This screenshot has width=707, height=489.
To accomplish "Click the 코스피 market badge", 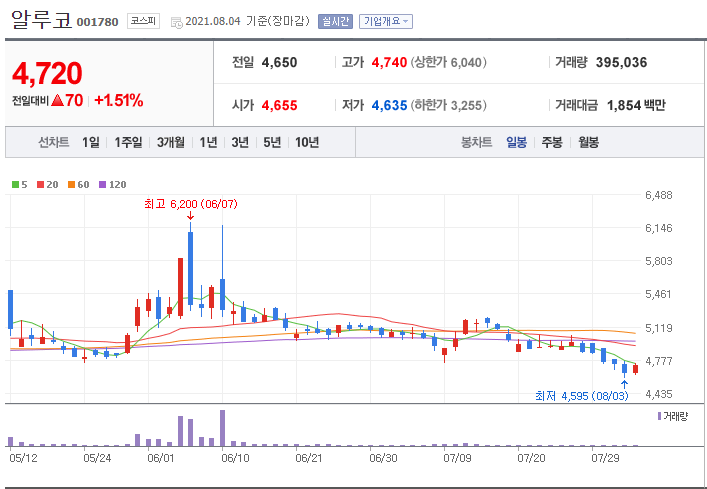I will (143, 21).
